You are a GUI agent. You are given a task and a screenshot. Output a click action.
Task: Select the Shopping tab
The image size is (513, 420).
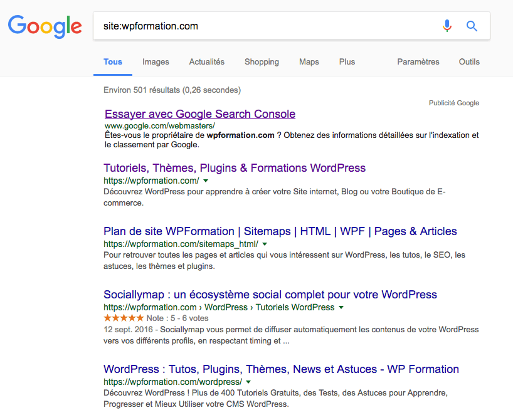pos(262,62)
